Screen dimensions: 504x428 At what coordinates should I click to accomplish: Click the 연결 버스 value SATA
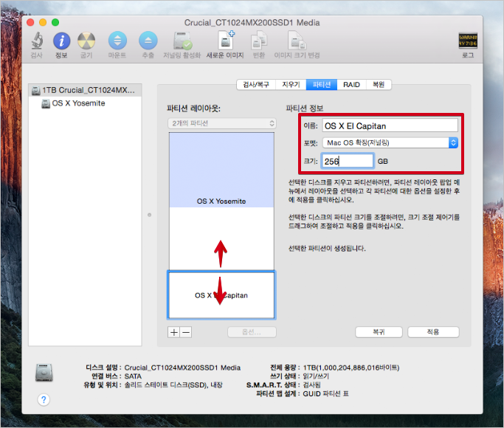133,376
